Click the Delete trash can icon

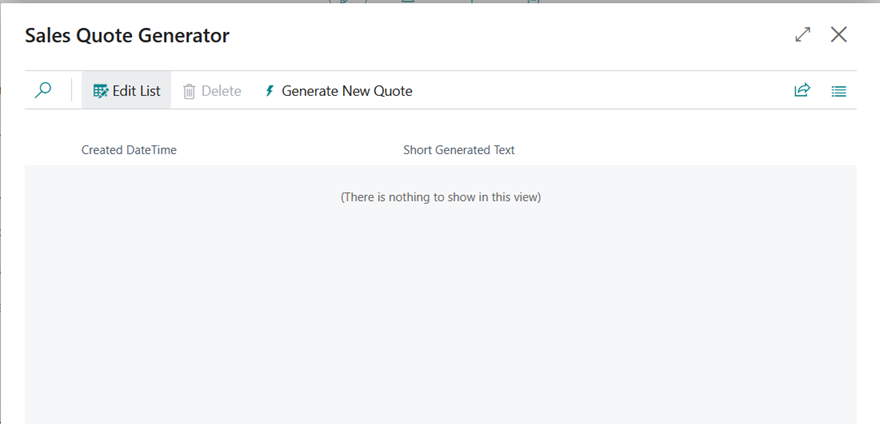pyautogui.click(x=189, y=91)
